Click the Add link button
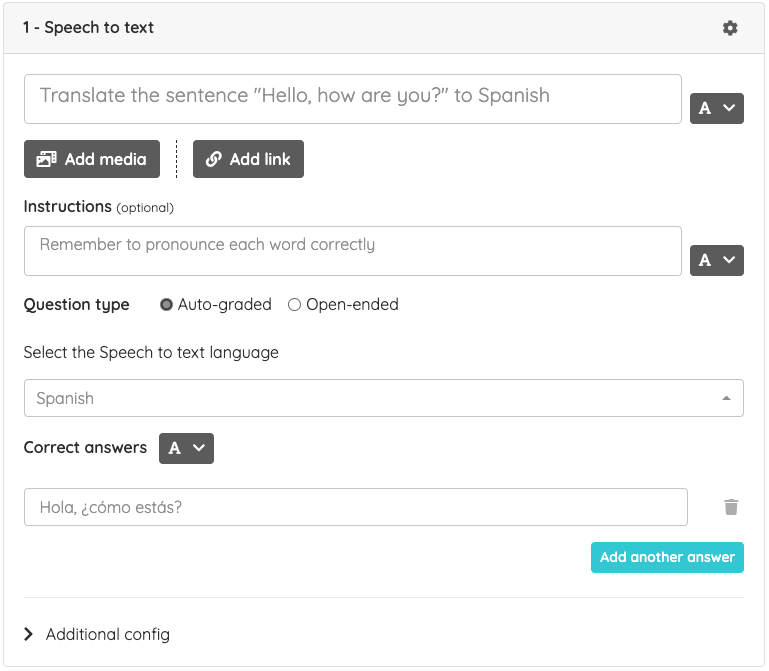This screenshot has height=671, width=769. (x=248, y=159)
